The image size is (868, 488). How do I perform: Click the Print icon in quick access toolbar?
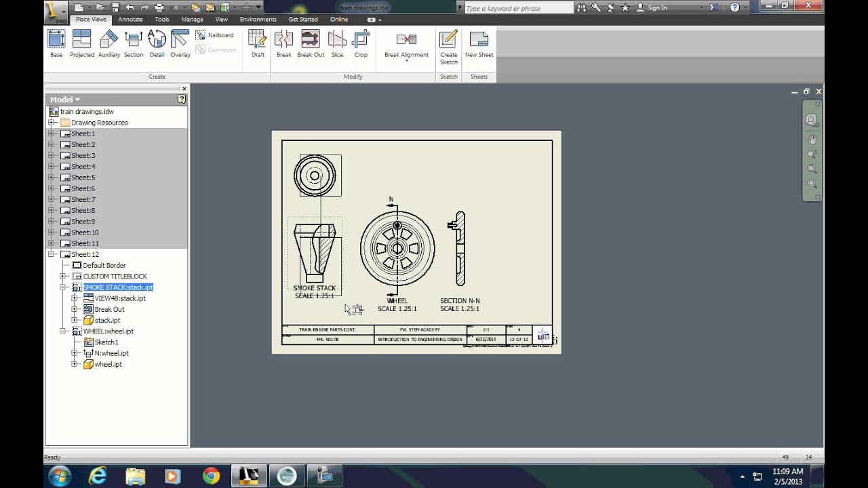pos(159,7)
